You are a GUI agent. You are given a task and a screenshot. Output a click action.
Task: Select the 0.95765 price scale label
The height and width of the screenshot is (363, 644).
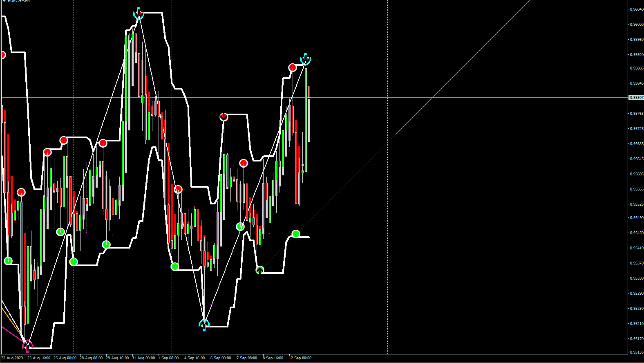tap(637, 114)
